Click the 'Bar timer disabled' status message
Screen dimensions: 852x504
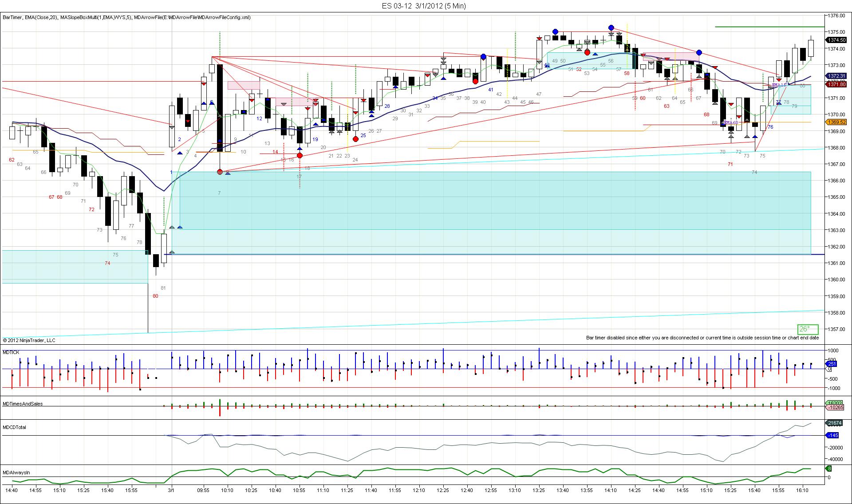click(x=702, y=338)
